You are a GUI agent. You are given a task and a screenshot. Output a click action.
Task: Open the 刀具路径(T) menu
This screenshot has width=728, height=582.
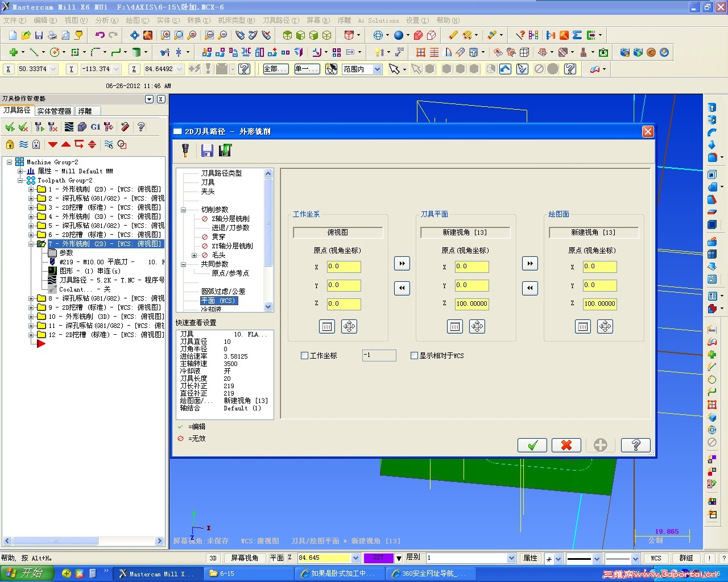click(280, 20)
